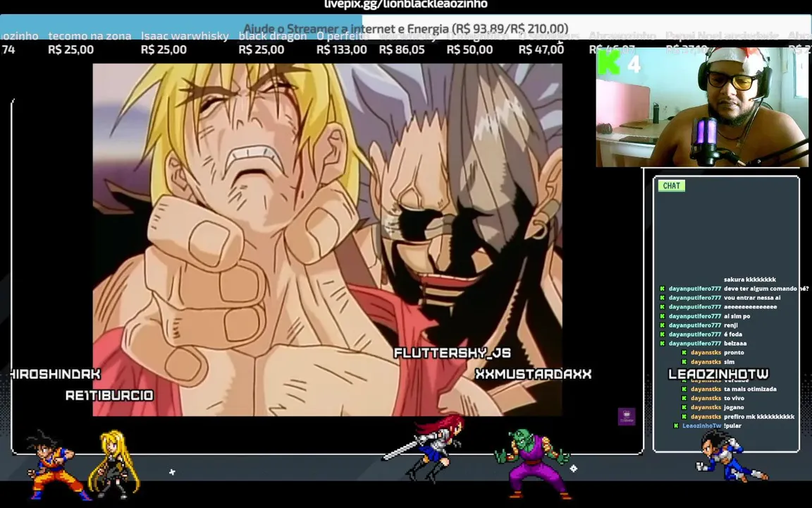The image size is (812, 508).
Task: Click chat message 'sakura kkkkkkkk'
Action: (x=749, y=279)
